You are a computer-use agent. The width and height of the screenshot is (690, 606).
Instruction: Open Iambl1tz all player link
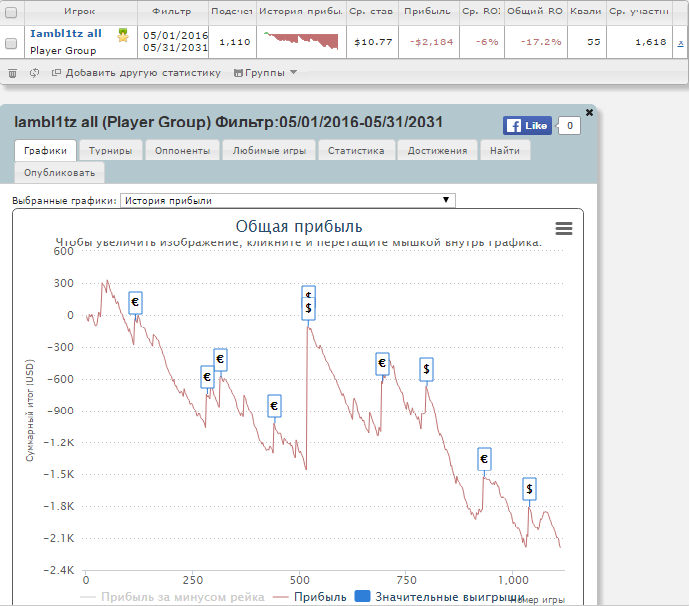(66, 33)
